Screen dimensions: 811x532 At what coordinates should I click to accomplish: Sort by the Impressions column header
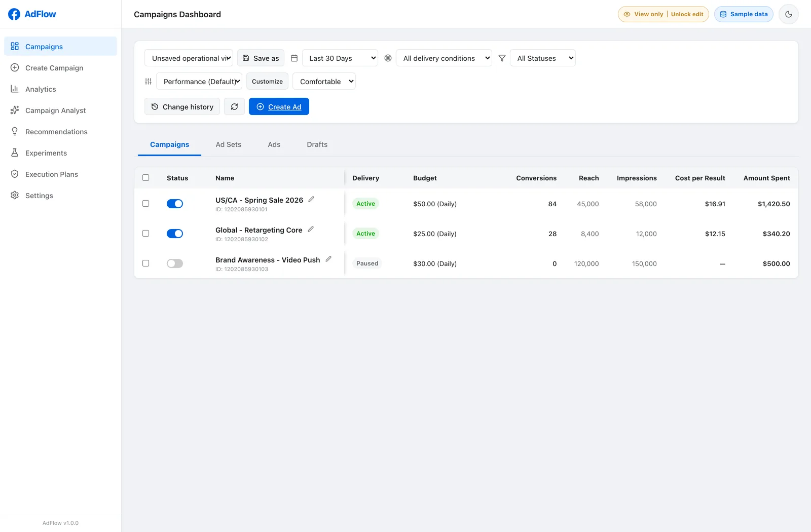[x=637, y=178]
